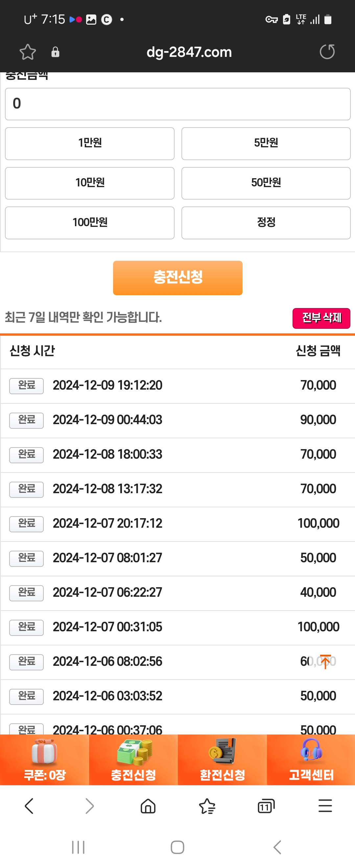Tap the padlock site security icon
The height and width of the screenshot is (868, 355).
pos(55,52)
